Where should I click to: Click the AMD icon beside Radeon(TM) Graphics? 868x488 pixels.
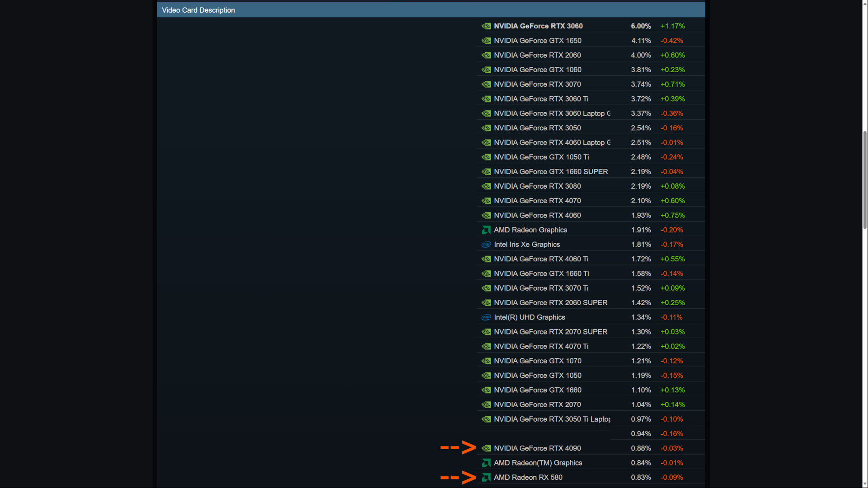pyautogui.click(x=486, y=463)
